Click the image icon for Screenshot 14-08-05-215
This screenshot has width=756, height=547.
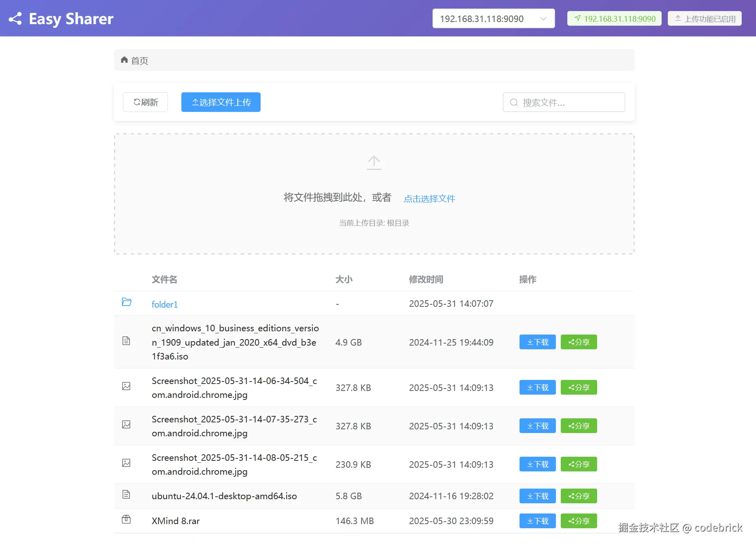126,463
